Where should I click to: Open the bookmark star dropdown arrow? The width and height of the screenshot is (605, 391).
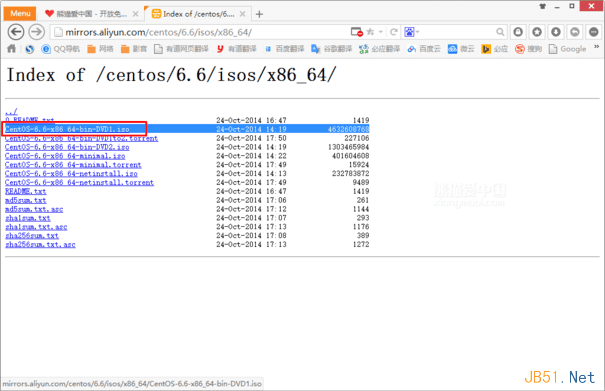(x=381, y=32)
